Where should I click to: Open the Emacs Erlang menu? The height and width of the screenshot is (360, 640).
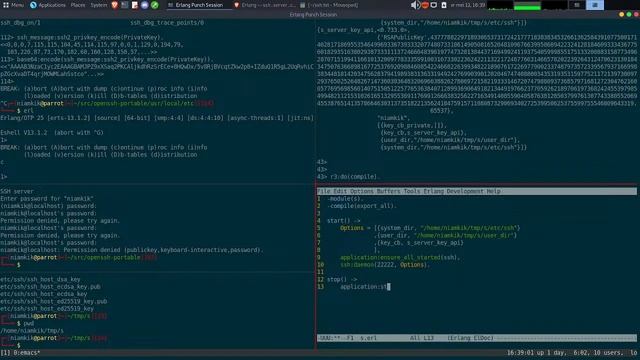(x=433, y=191)
